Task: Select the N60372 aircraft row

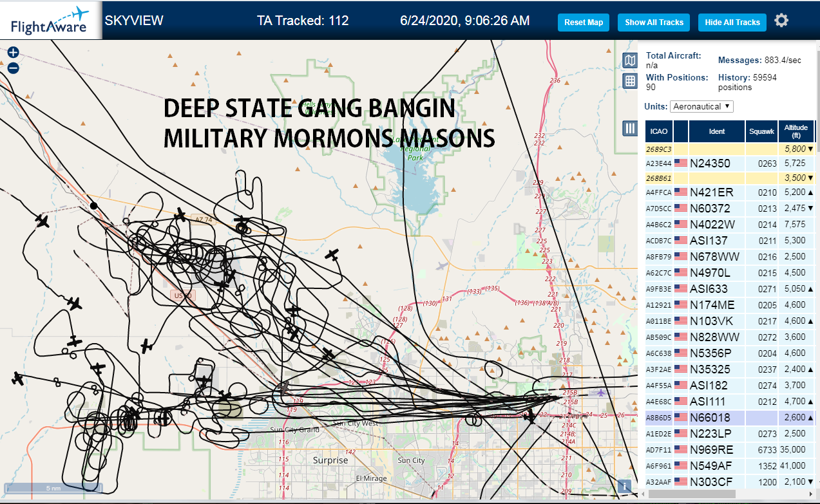Action: coord(730,208)
